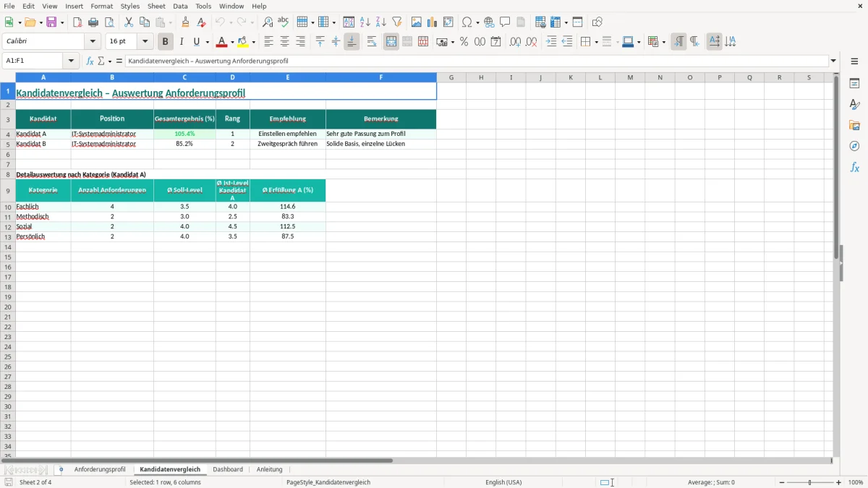The image size is (868, 488).
Task: Zoom in with plus button
Action: click(x=839, y=482)
